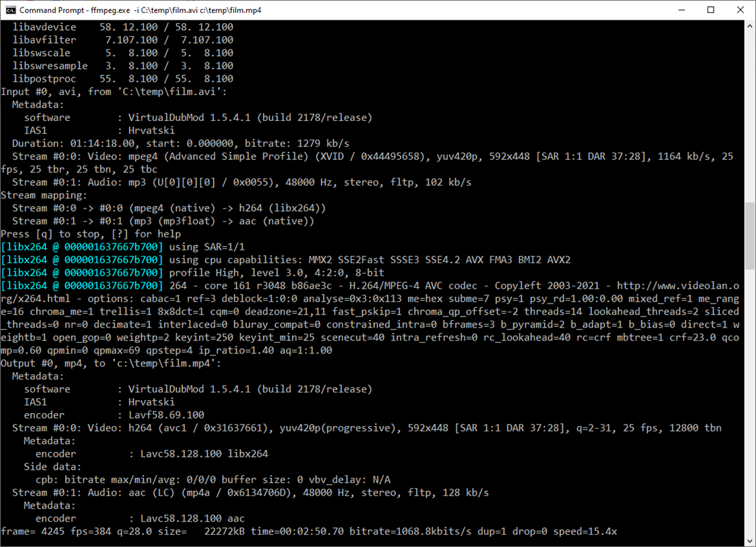Close the Command Prompt window
The width and height of the screenshot is (756, 547).
740,10
